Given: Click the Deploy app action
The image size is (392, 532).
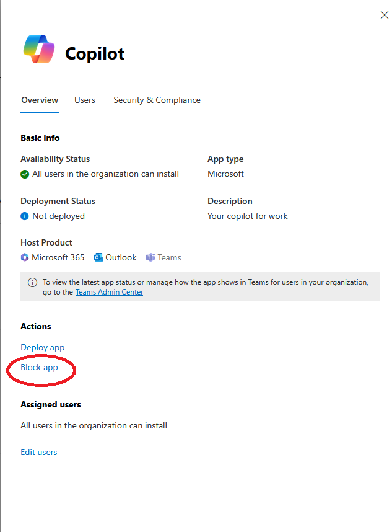Looking at the screenshot, I should click(x=42, y=347).
